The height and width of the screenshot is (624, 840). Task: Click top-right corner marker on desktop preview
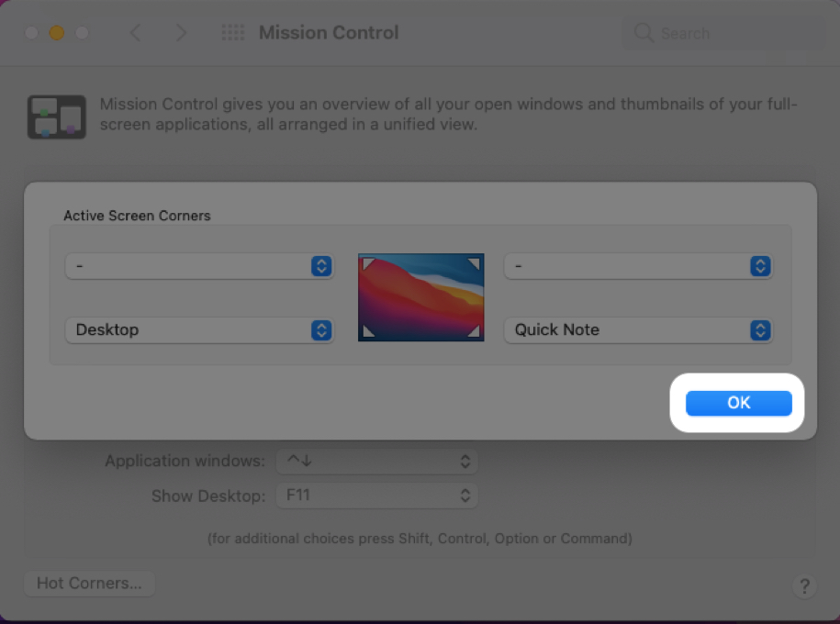[x=474, y=265]
